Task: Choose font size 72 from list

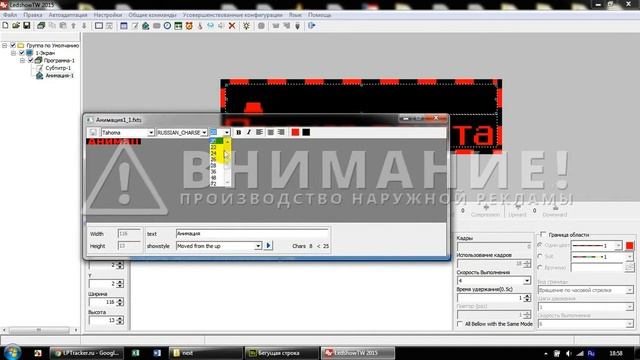Action: click(213, 184)
